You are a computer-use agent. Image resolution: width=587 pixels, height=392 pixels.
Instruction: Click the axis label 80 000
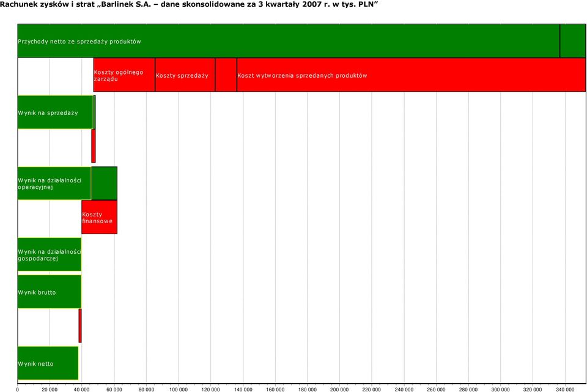click(x=146, y=390)
